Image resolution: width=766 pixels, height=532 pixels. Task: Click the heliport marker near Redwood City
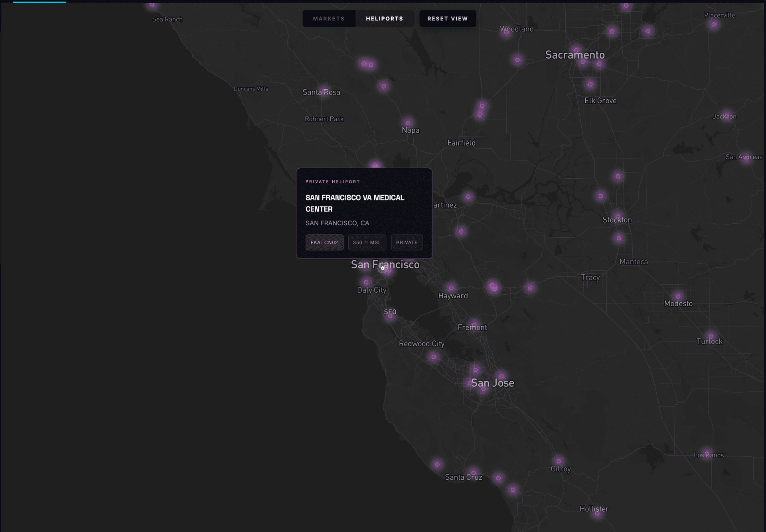click(x=433, y=357)
